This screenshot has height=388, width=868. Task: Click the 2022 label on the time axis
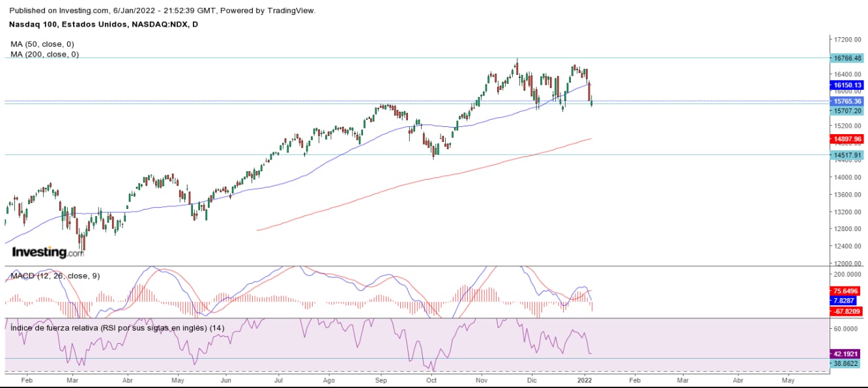tap(584, 379)
